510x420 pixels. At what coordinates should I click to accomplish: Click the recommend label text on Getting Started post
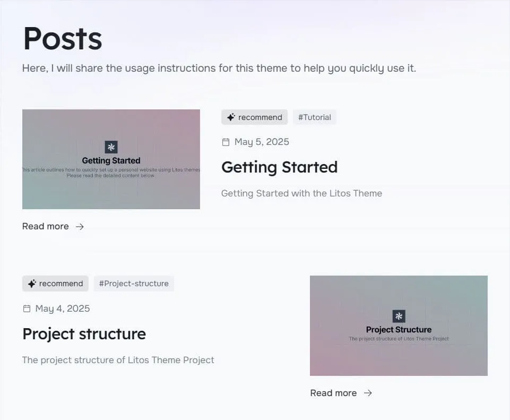click(x=260, y=117)
